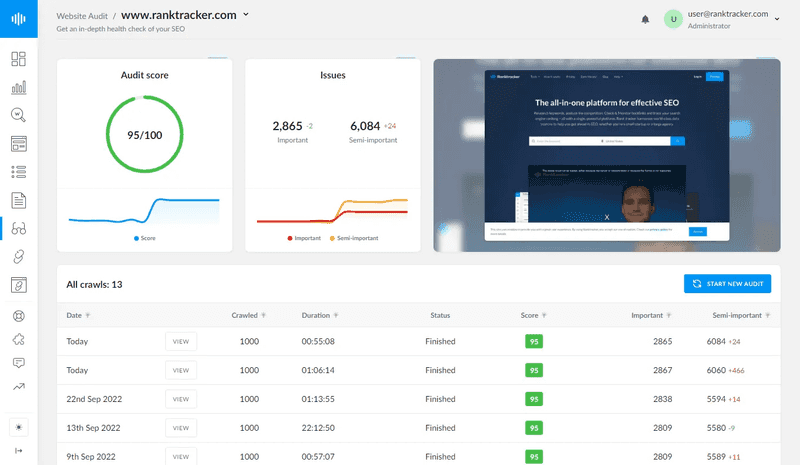Sort crawls by the Duration column header
Image resolution: width=800 pixels, height=465 pixels.
tap(320, 315)
